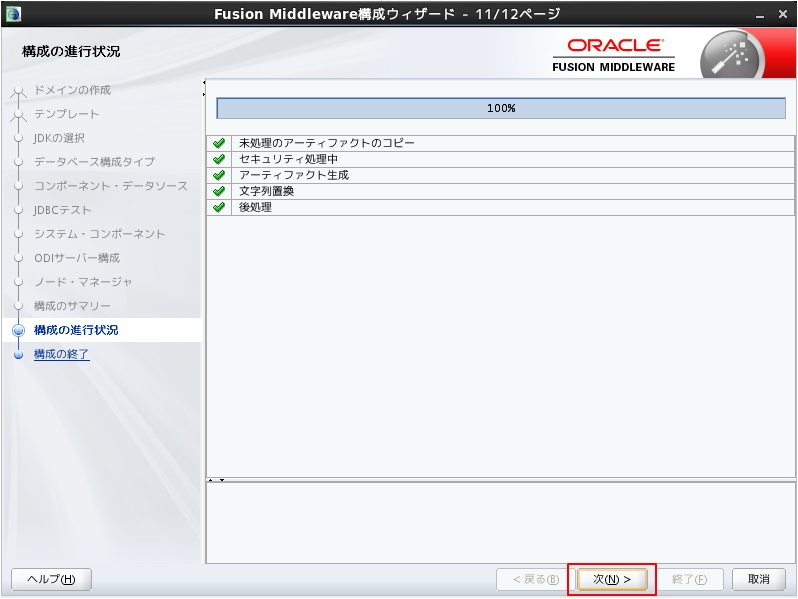798x599 pixels.
Task: Select the 文字列置換 row text
Action: [267, 191]
